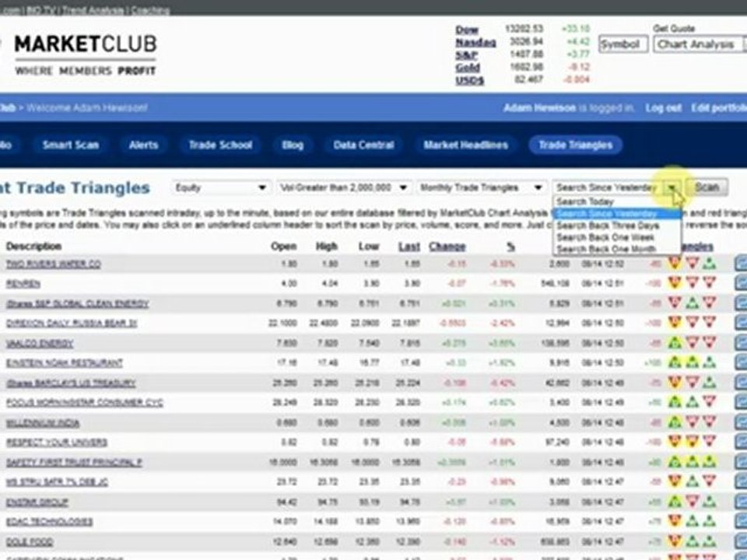The width and height of the screenshot is (747, 560).
Task: Open the Equity market type dropdown
Action: 220,187
